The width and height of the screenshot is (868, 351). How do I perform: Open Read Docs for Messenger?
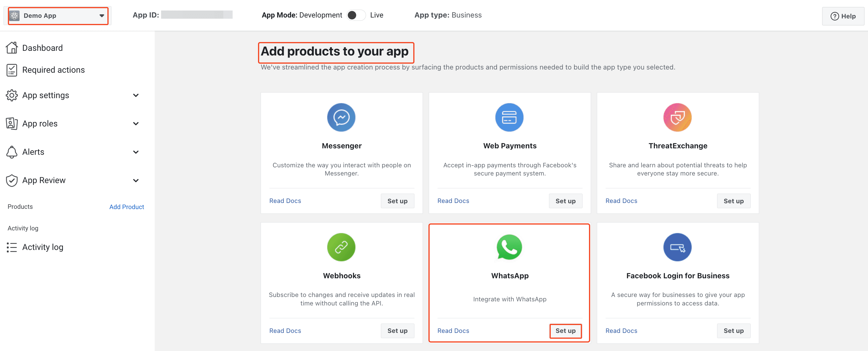(285, 201)
